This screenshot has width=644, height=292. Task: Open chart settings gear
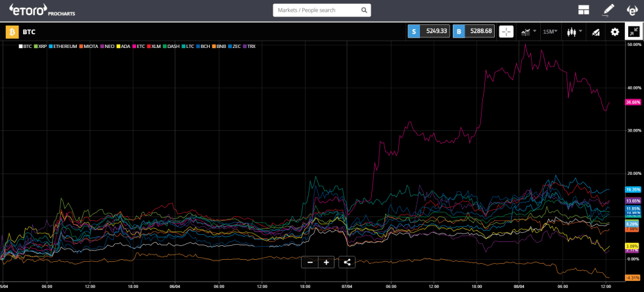(x=615, y=32)
